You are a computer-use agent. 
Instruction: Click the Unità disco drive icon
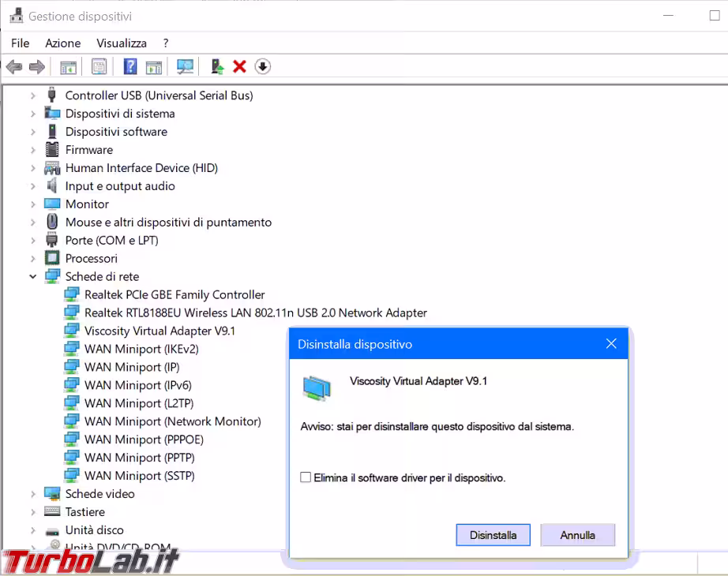coord(52,531)
